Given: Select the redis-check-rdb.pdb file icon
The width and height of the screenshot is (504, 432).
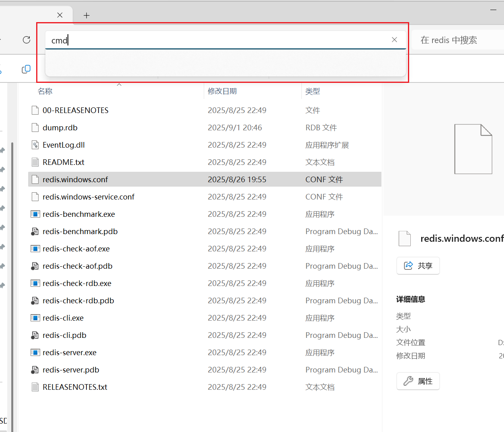Looking at the screenshot, I should 35,300.
